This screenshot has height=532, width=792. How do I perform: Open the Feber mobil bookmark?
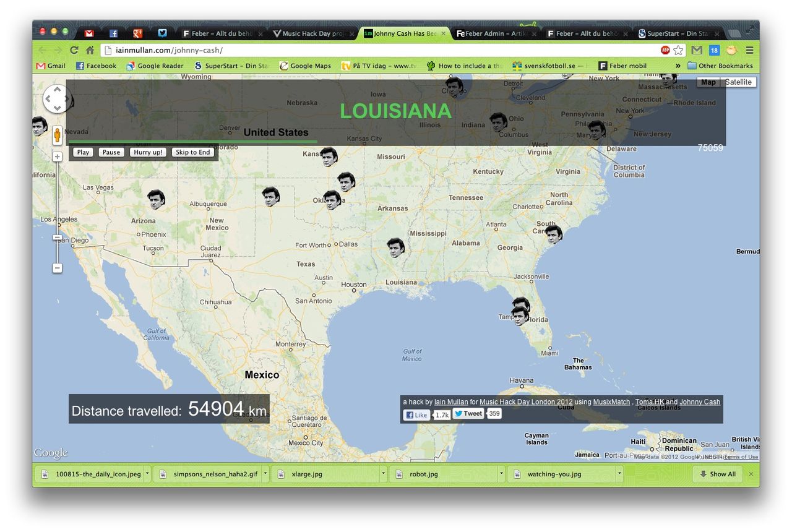pyautogui.click(x=622, y=66)
